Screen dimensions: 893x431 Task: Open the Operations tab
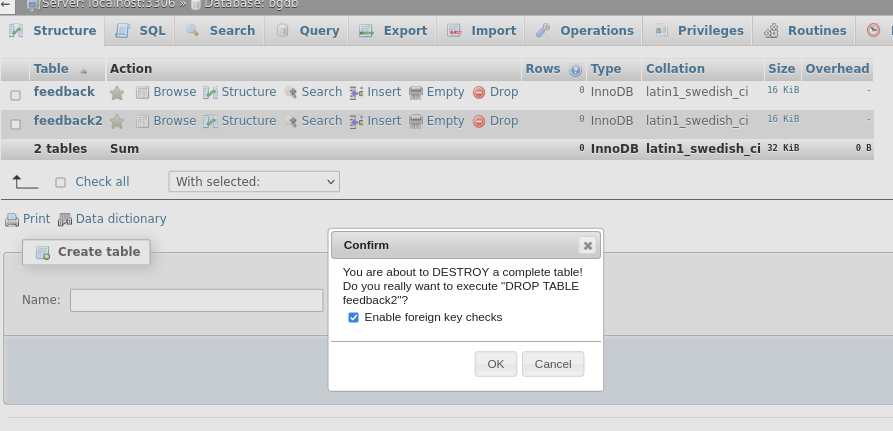click(584, 31)
